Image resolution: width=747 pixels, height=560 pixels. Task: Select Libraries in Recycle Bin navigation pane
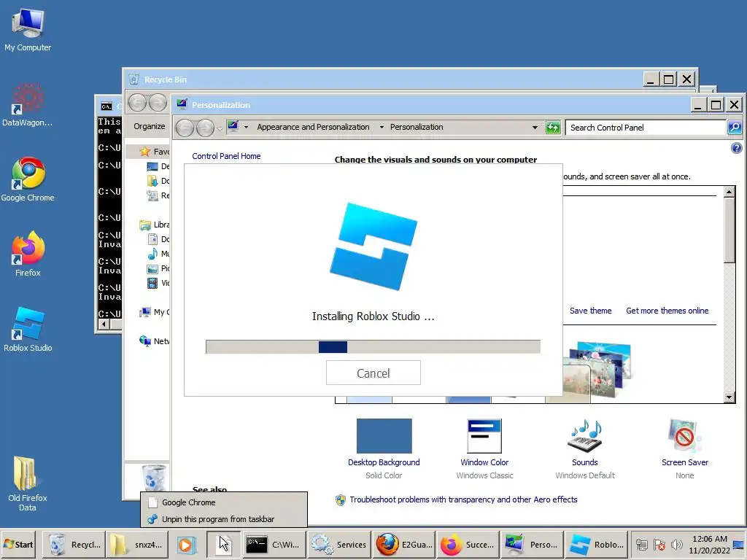(x=155, y=225)
